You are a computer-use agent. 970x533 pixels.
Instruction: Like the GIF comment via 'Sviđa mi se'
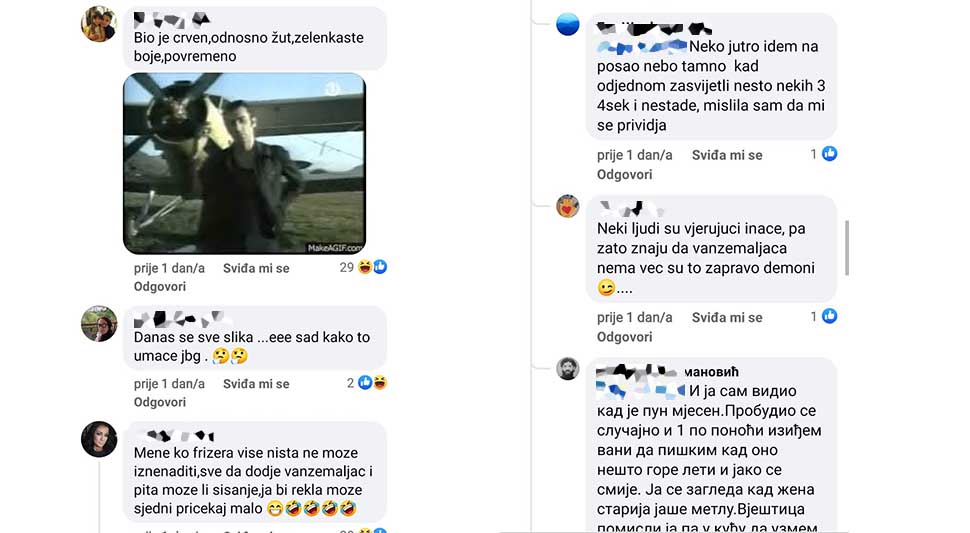click(256, 268)
